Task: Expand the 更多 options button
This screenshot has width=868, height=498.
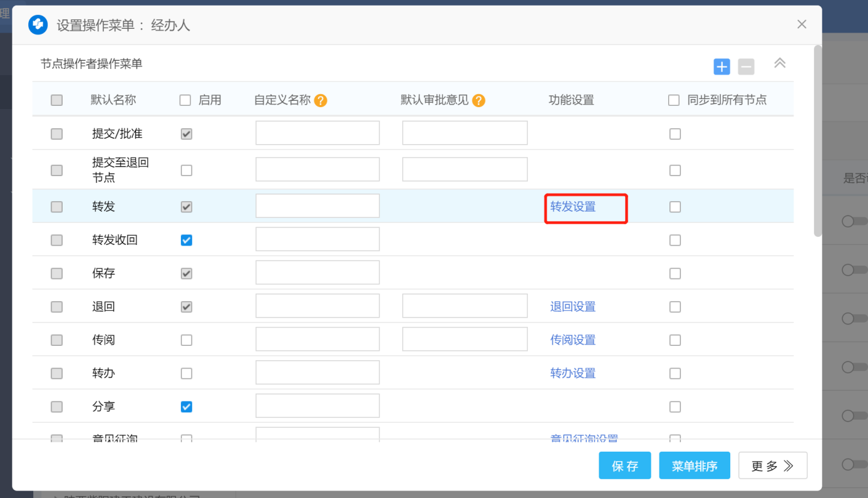Action: tap(772, 465)
